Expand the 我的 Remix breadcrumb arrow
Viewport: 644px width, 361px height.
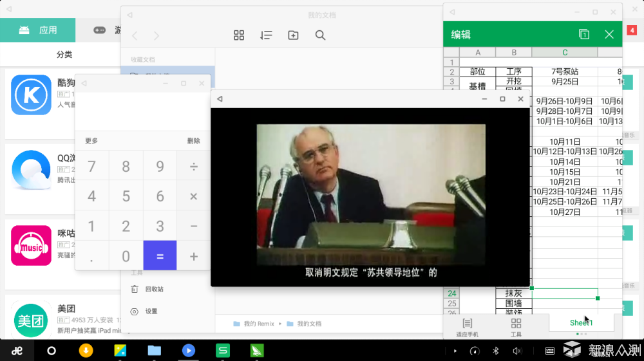tap(280, 324)
